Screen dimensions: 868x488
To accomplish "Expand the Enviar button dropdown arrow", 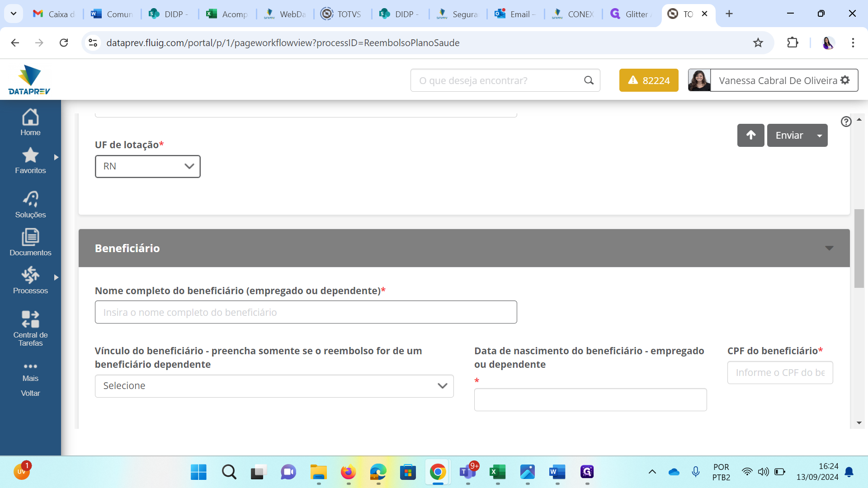I will [819, 136].
